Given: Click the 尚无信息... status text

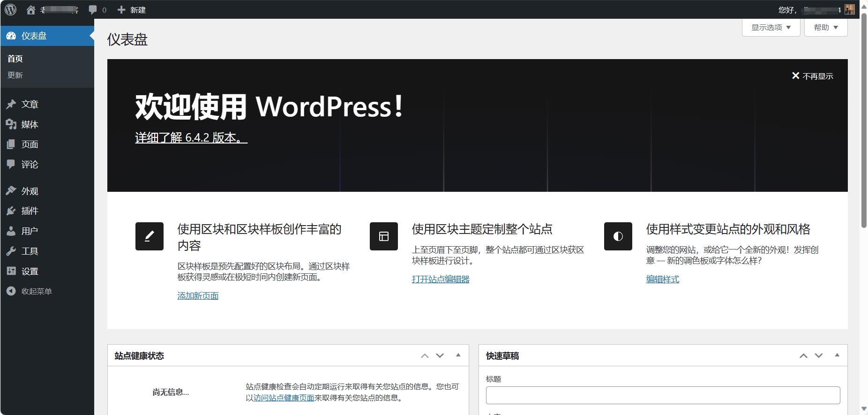Looking at the screenshot, I should click(x=171, y=392).
